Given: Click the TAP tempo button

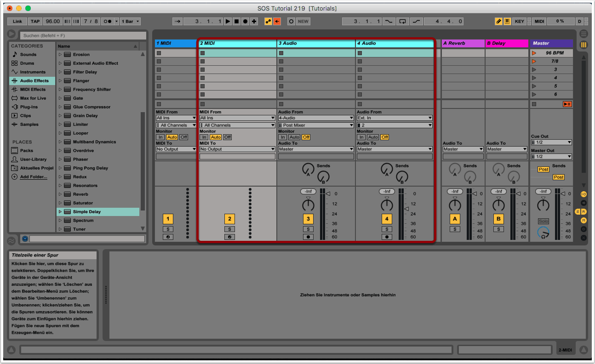Looking at the screenshot, I should pos(35,22).
